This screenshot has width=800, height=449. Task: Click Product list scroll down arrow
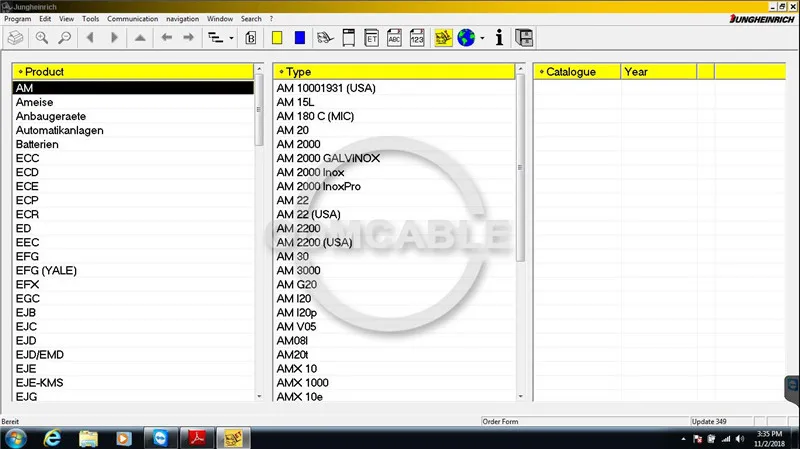click(x=259, y=396)
